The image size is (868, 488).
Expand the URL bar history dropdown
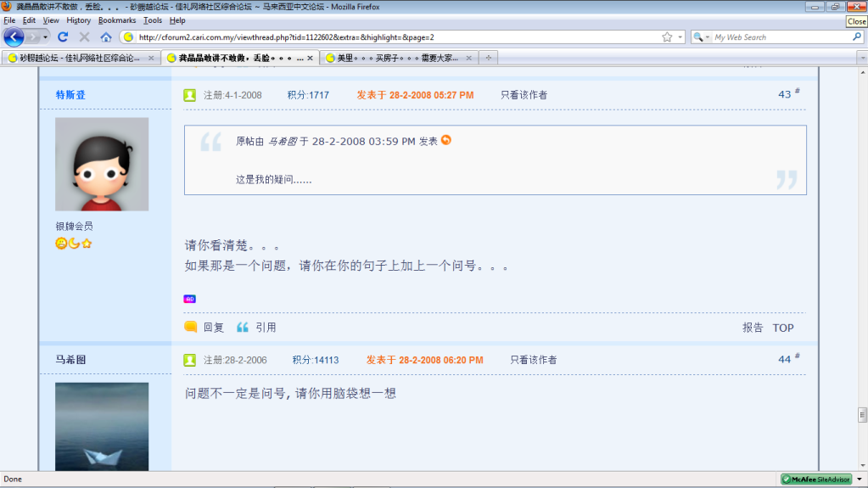coord(680,37)
